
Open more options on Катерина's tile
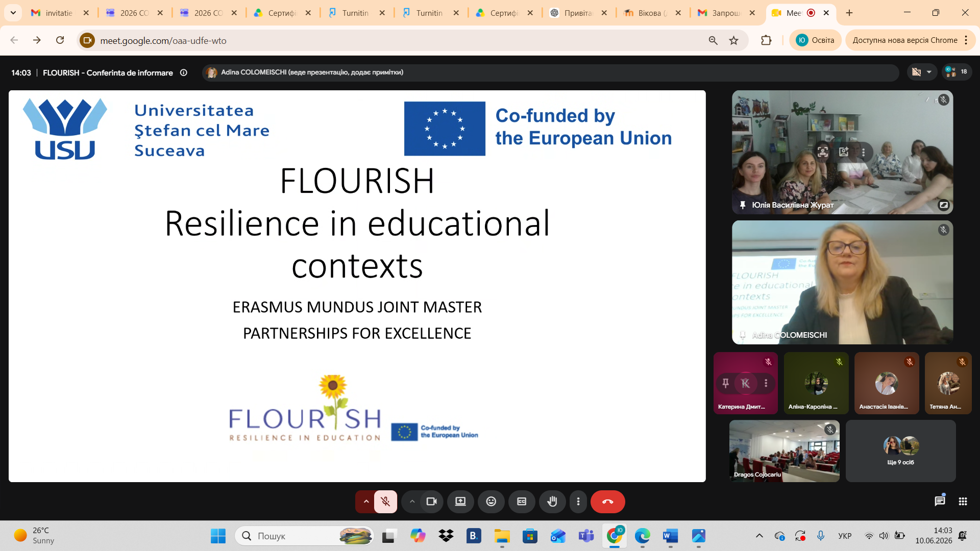click(766, 383)
